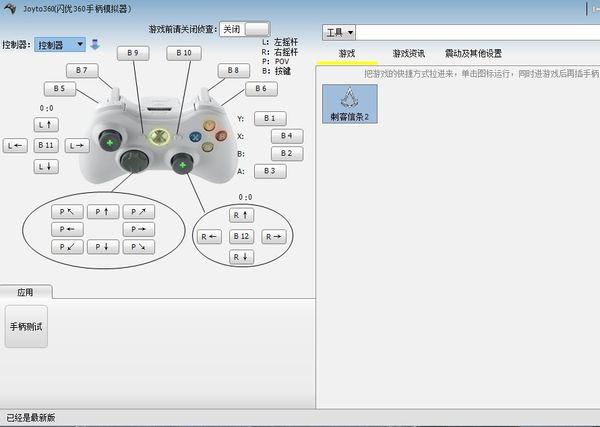Click the POV up-right arrow button
Image resolution: width=600 pixels, height=427 pixels.
(x=139, y=212)
